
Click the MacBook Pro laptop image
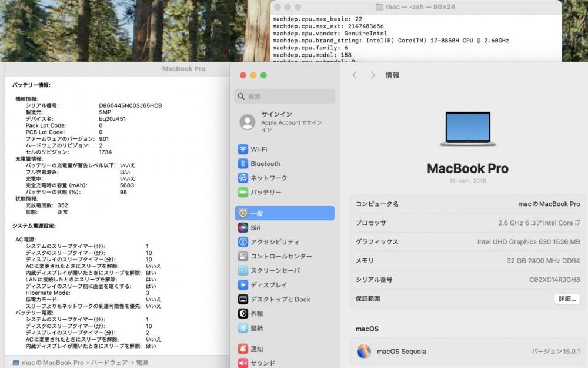click(467, 128)
